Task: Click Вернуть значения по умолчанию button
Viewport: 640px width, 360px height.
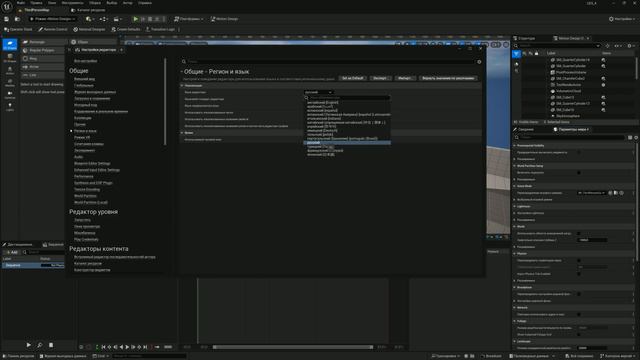Action: (448, 78)
